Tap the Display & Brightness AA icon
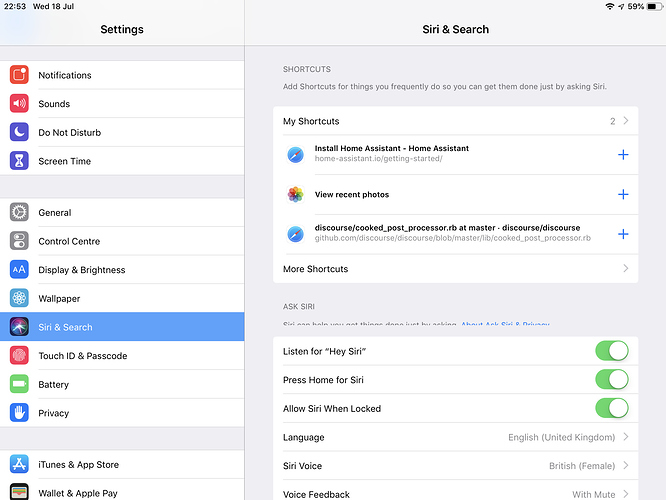Screen dimensions: 666x500 pos(19,269)
